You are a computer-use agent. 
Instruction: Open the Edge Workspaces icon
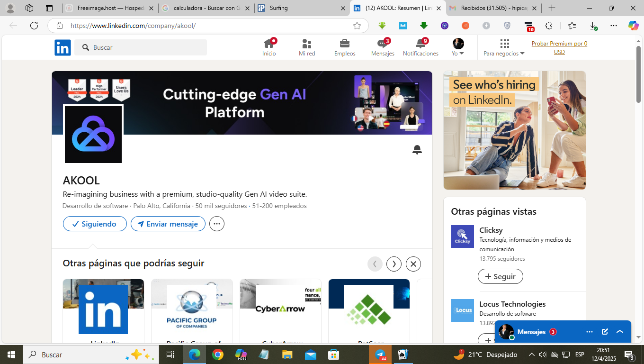(29, 8)
